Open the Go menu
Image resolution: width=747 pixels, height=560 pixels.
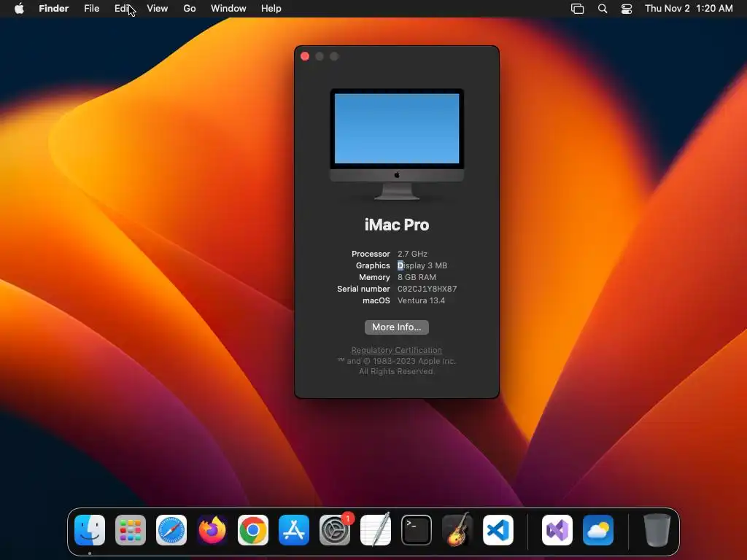(x=190, y=9)
